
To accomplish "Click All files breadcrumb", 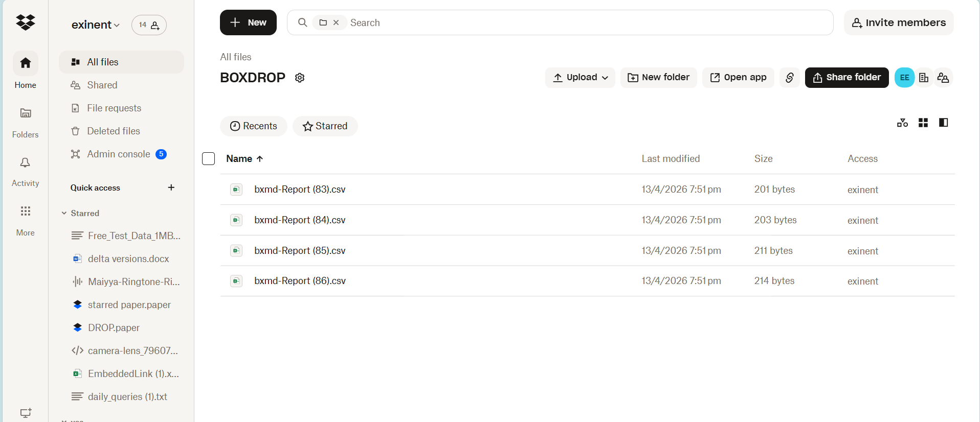I will [236, 57].
